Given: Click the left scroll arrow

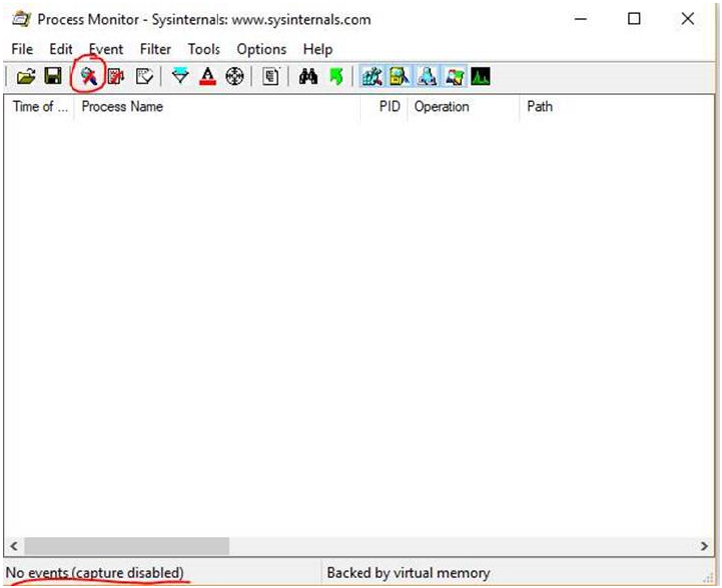Looking at the screenshot, I should tap(14, 546).
